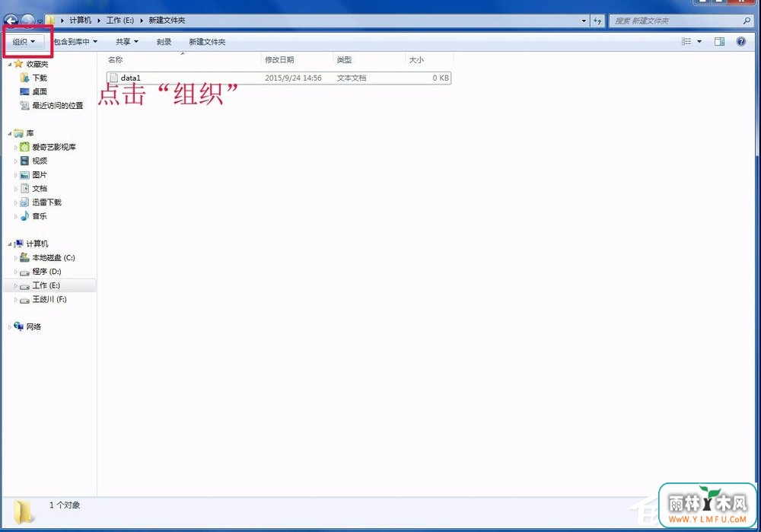Open the 组织 menu
This screenshot has width=761, height=532.
(24, 42)
